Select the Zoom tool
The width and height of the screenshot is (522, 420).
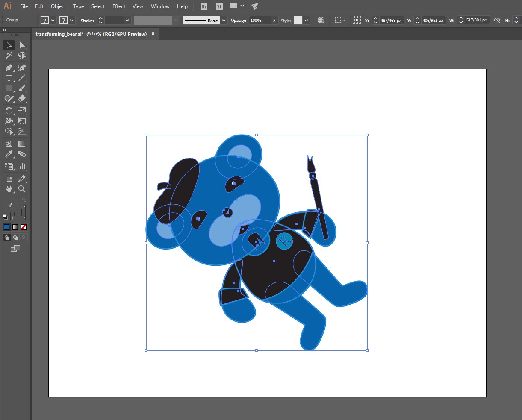22,189
